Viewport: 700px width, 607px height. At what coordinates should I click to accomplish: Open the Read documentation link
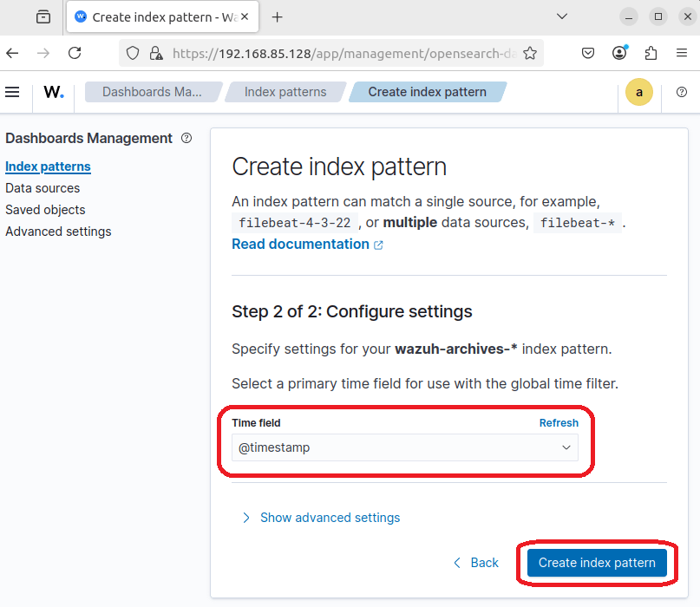pyautogui.click(x=300, y=245)
